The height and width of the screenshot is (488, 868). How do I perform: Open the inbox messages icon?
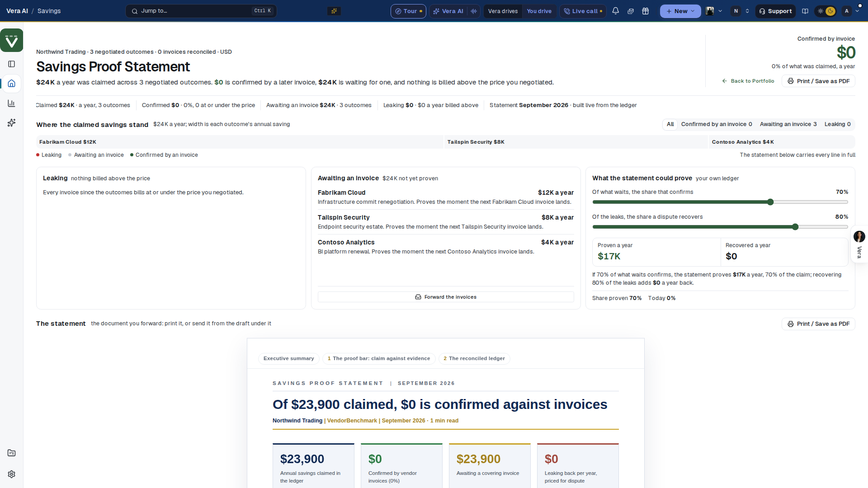tap(631, 11)
